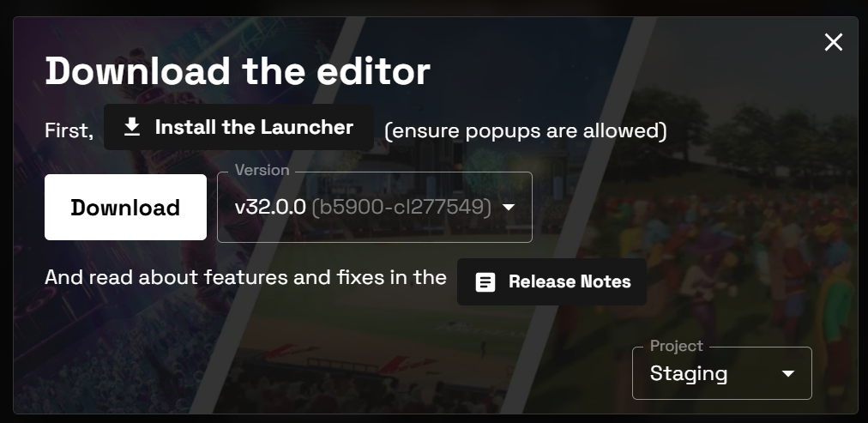Click the ensure popups are allowed note

[525, 130]
